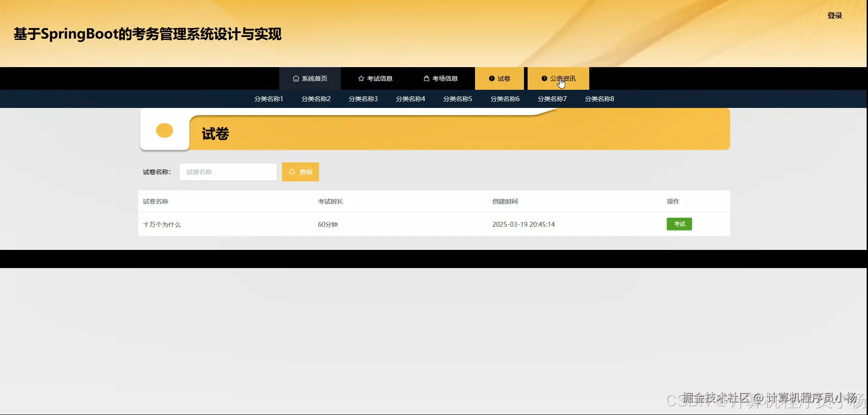
Task: Click the 查询 search button
Action: pos(301,172)
